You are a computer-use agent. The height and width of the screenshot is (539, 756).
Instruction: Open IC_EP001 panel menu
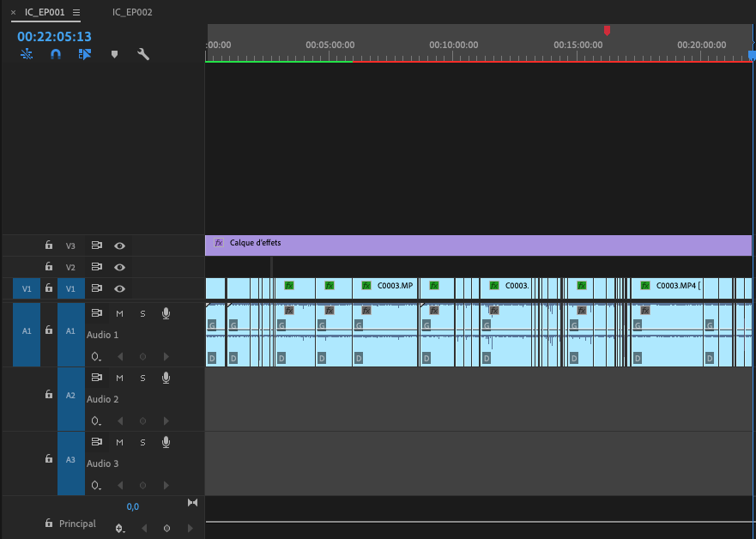pyautogui.click(x=76, y=13)
